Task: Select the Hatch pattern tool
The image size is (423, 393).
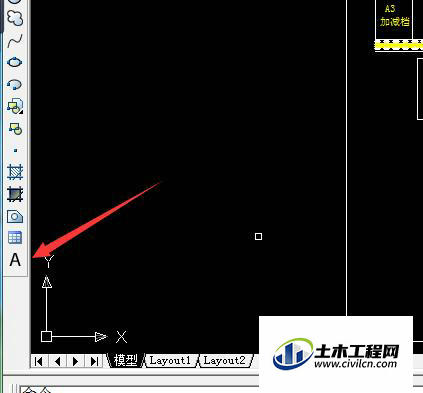Action: pyautogui.click(x=15, y=172)
